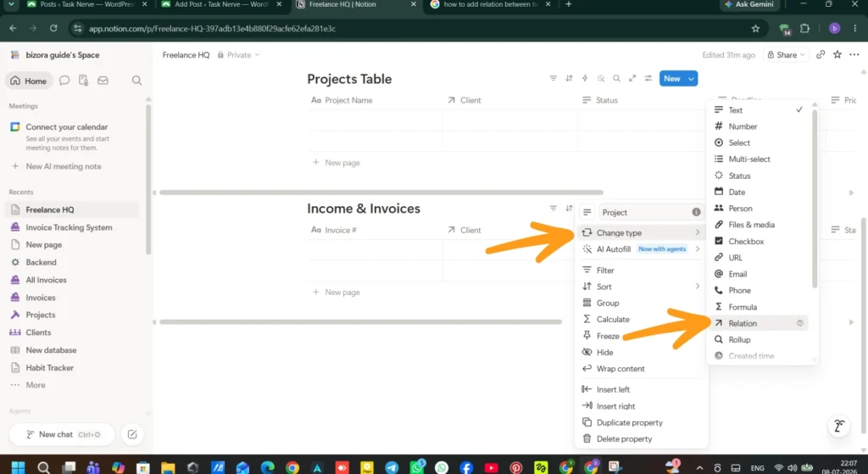Expand AI Autofill submenu
This screenshot has width=868, height=474.
click(641, 249)
